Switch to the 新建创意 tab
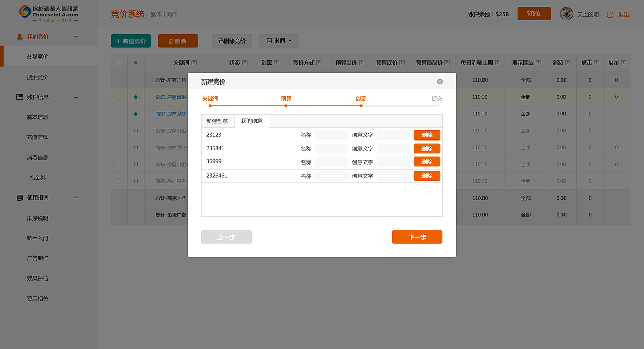The width and height of the screenshot is (644, 349). (x=217, y=121)
